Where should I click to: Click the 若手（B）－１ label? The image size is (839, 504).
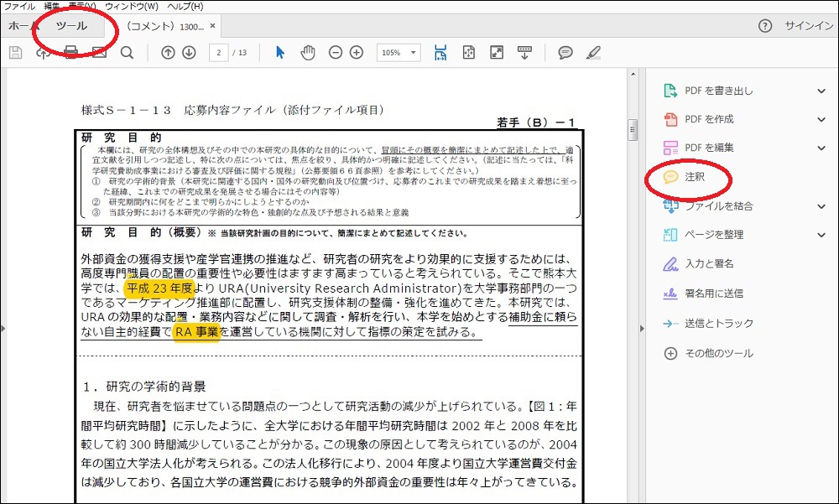tap(535, 122)
